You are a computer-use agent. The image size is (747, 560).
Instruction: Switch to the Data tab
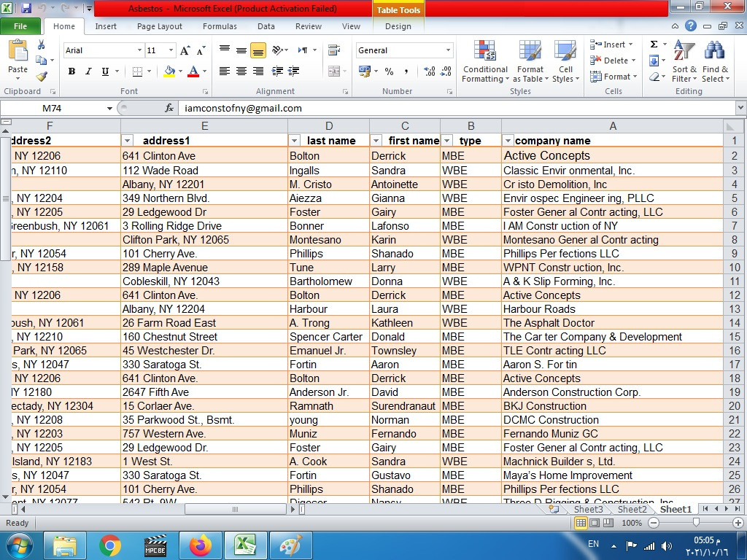(266, 26)
